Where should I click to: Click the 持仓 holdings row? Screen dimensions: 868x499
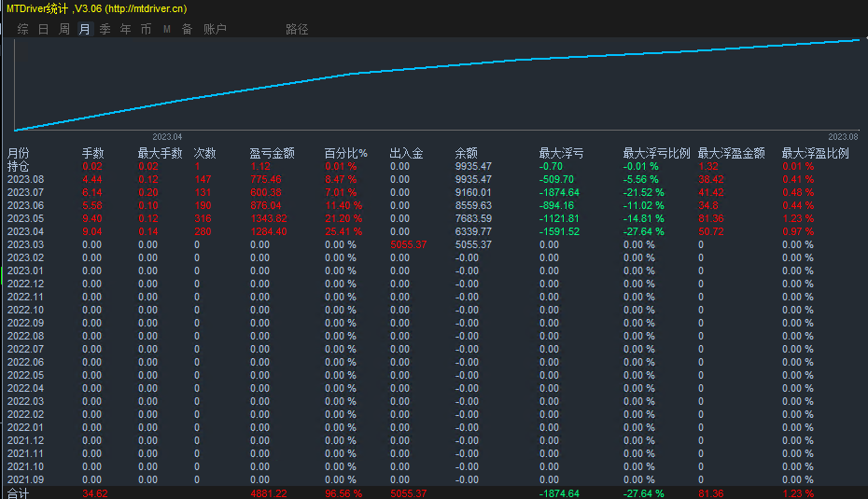click(19, 166)
